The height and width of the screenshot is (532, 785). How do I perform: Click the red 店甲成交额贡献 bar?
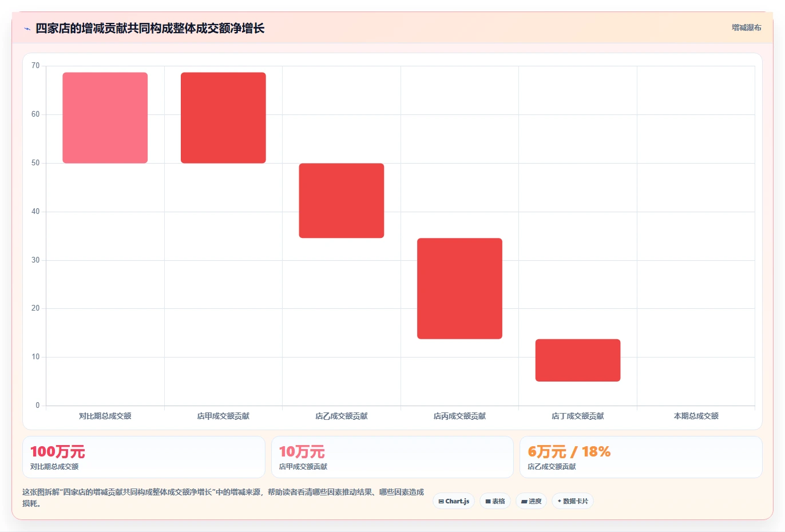point(223,118)
